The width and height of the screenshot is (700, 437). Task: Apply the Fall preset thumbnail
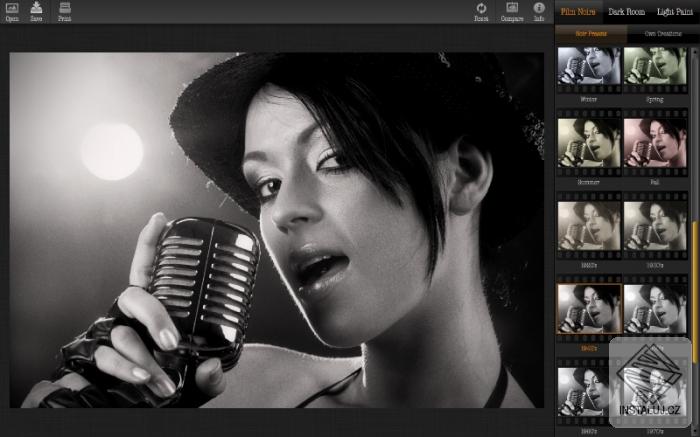655,143
